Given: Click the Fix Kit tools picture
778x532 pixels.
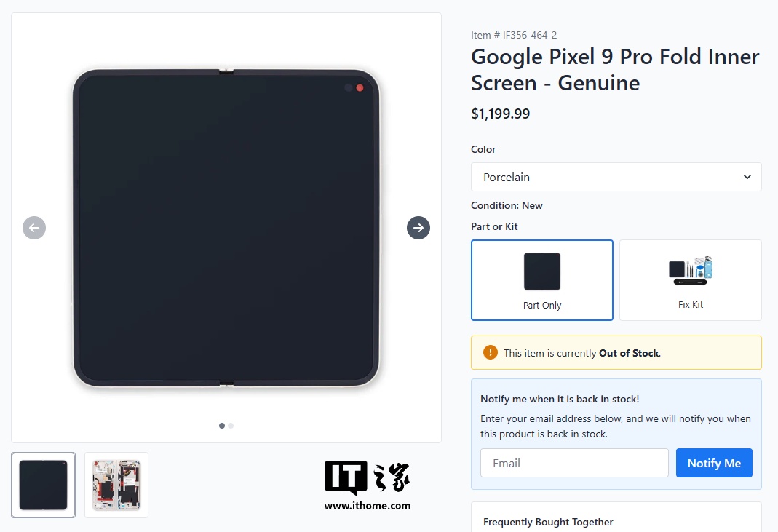Looking at the screenshot, I should pyautogui.click(x=690, y=271).
